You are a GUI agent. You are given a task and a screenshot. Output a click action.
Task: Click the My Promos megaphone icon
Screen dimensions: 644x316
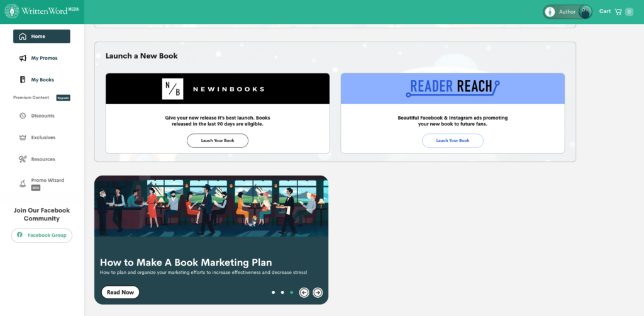click(23, 58)
